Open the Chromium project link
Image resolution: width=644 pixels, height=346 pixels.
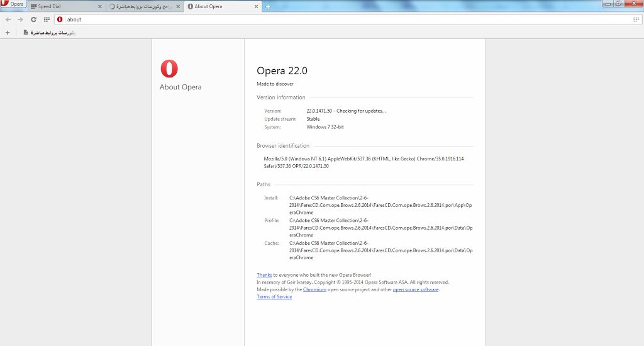click(x=314, y=290)
